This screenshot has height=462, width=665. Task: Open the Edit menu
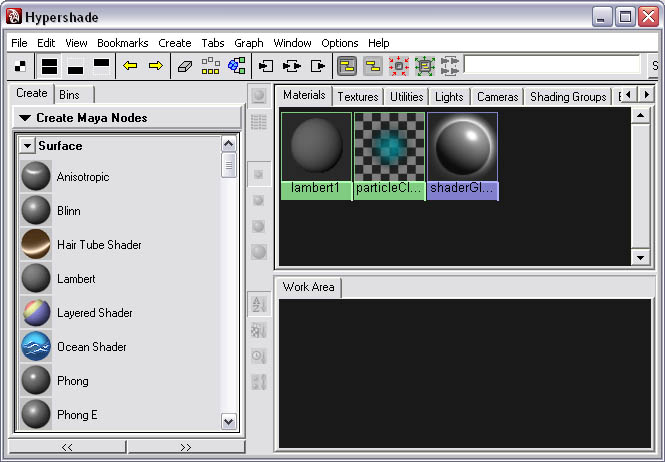click(x=46, y=43)
